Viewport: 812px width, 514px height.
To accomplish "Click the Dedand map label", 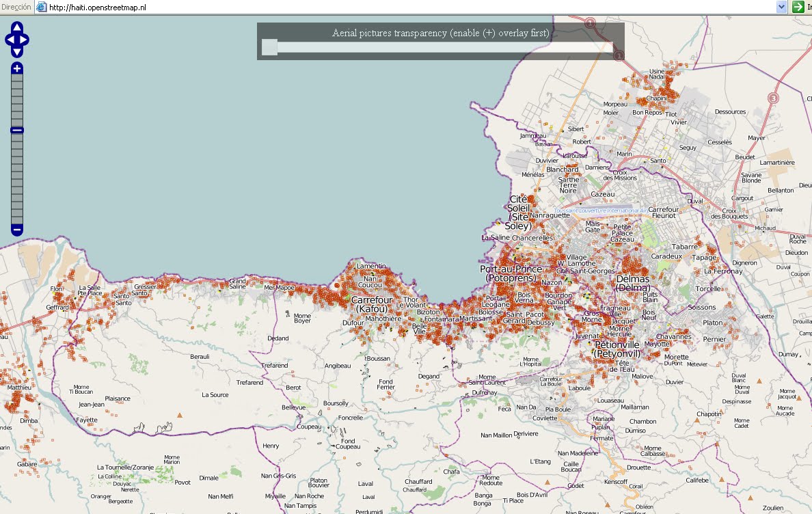I will pos(278,338).
